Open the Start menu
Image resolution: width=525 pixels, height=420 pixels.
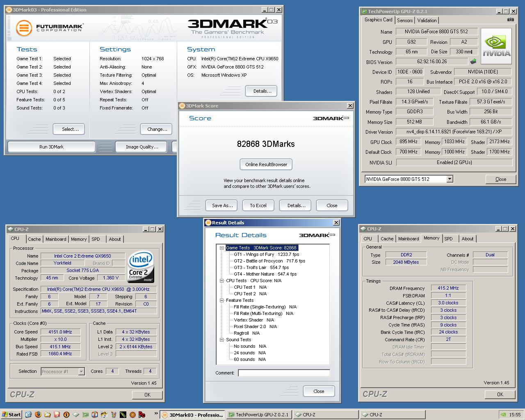pos(11,414)
